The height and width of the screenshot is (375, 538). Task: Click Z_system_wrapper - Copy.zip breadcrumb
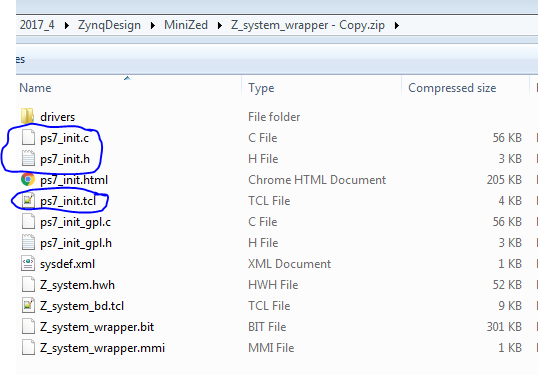click(308, 25)
